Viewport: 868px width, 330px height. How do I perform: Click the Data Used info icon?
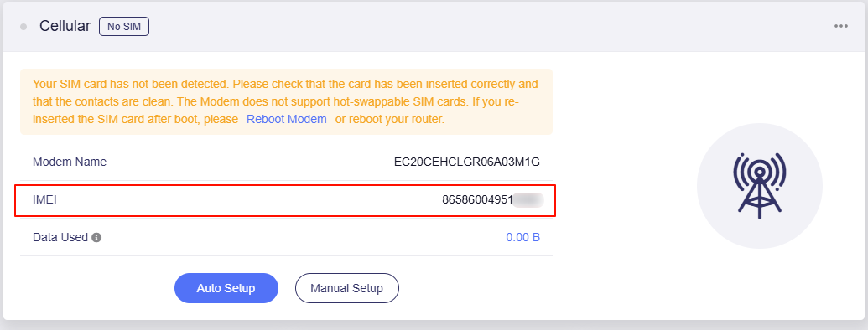pos(96,238)
